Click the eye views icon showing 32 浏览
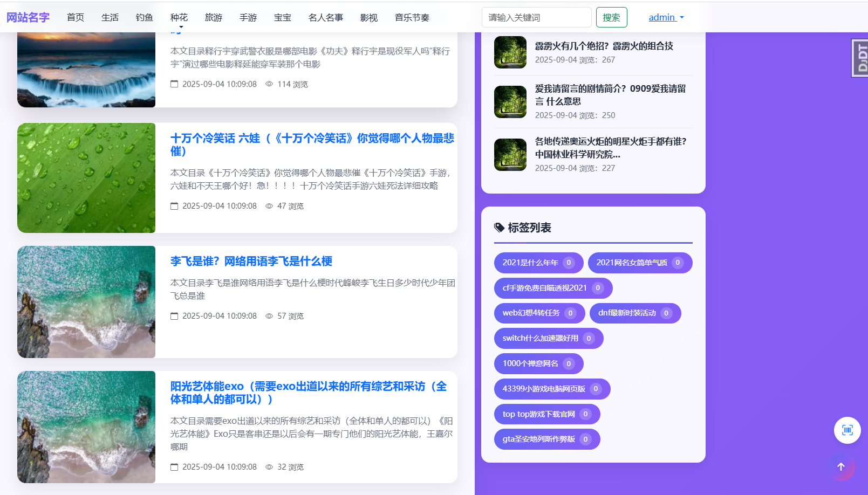The height and width of the screenshot is (495, 868). pyautogui.click(x=269, y=467)
